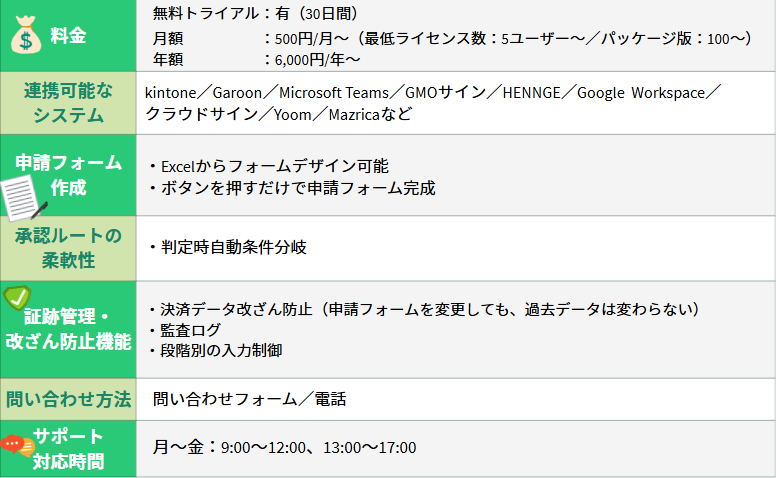Click the 申請フォーム作成 header label

tap(68, 175)
